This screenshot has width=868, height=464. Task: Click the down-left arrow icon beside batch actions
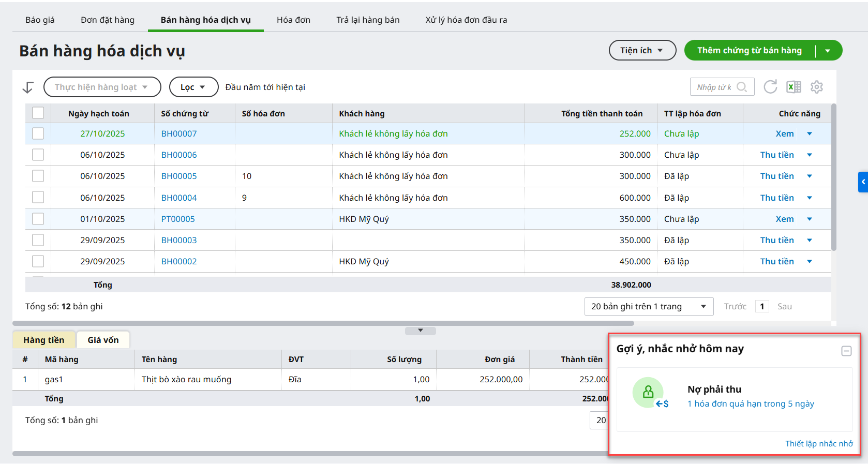(28, 87)
